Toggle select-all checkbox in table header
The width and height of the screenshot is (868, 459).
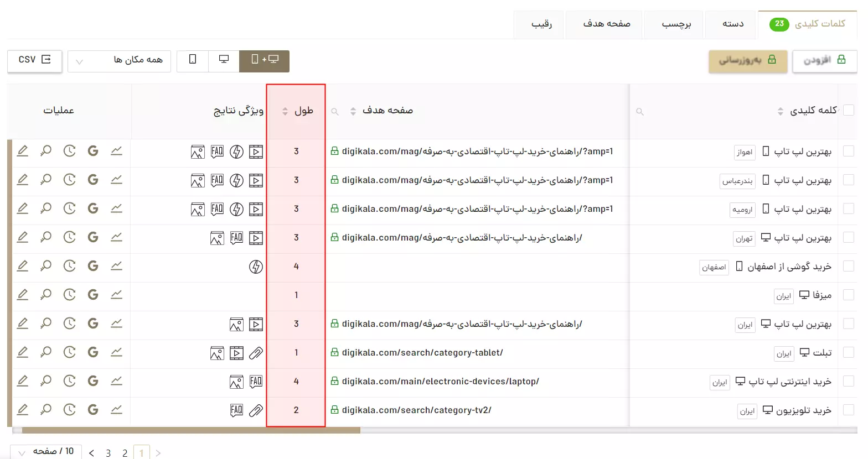(848, 111)
